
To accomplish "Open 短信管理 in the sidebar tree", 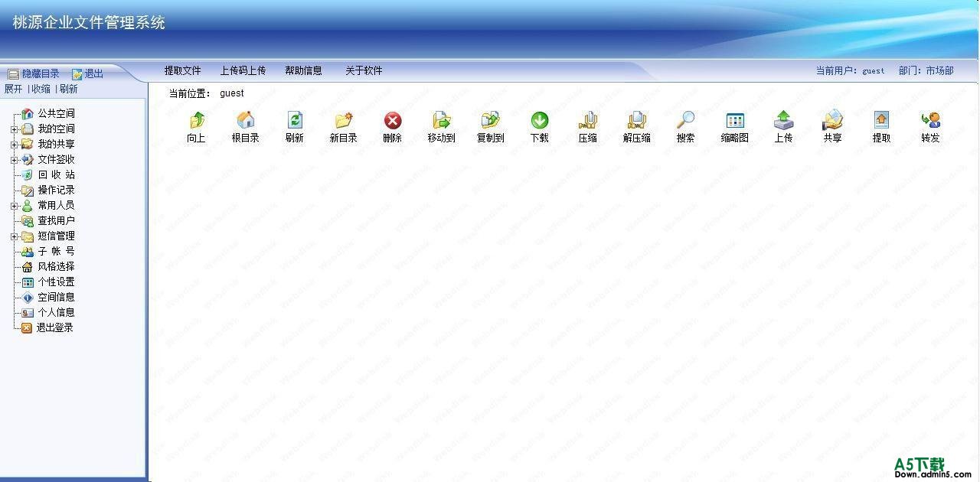I will [57, 236].
